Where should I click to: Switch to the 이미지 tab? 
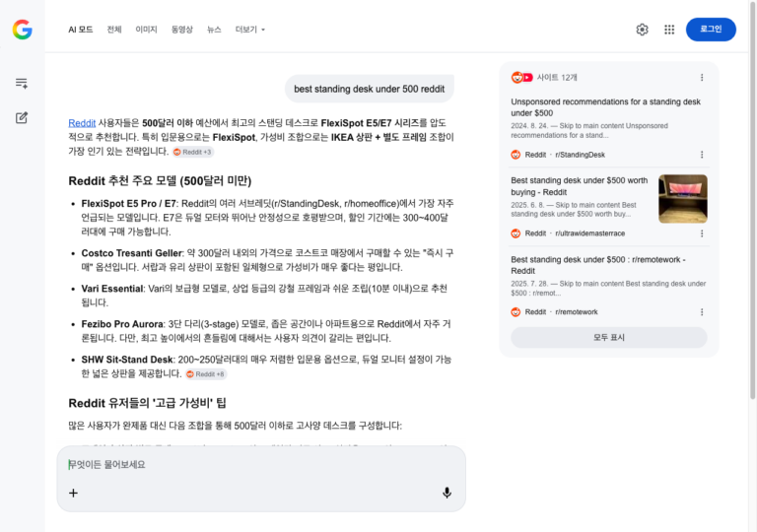click(146, 30)
